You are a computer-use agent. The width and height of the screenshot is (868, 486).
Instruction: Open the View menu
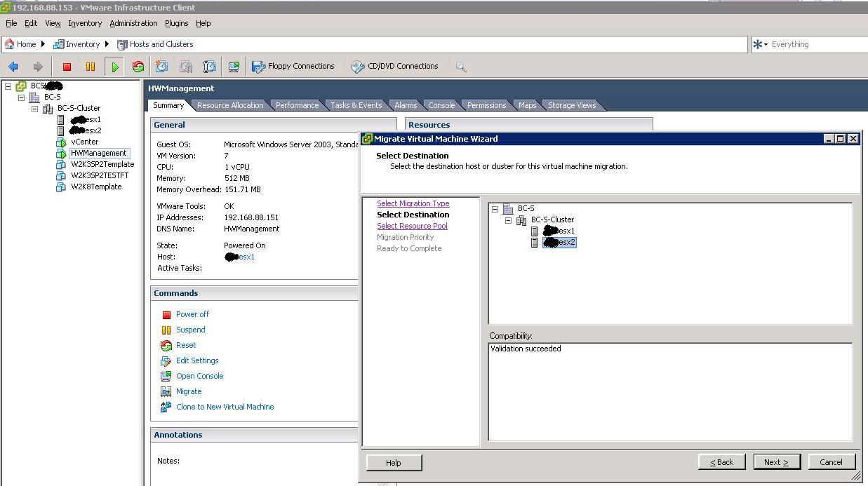(x=53, y=23)
